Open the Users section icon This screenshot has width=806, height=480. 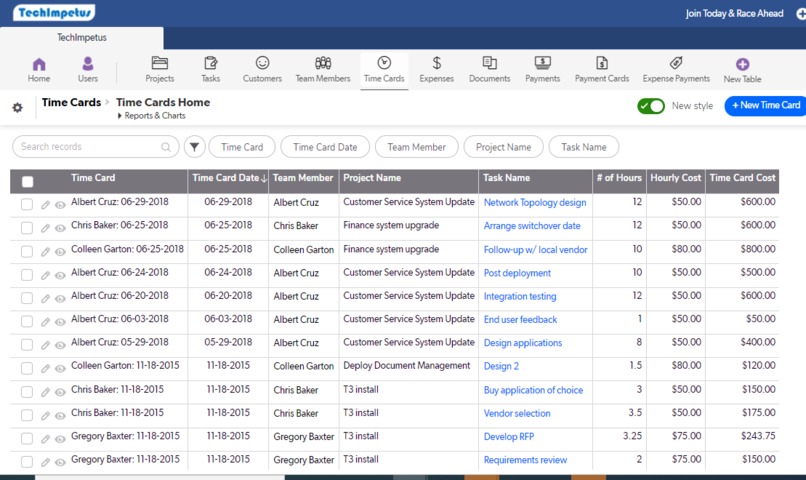[88, 64]
